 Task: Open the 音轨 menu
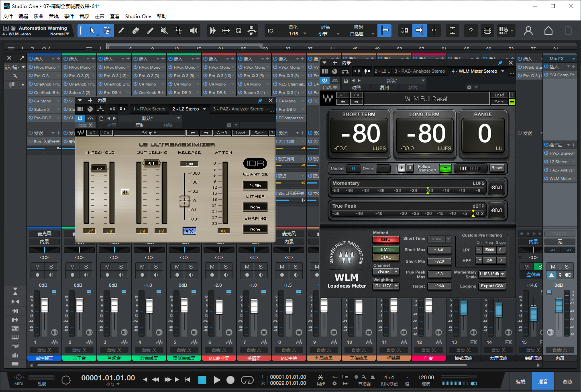click(54, 16)
